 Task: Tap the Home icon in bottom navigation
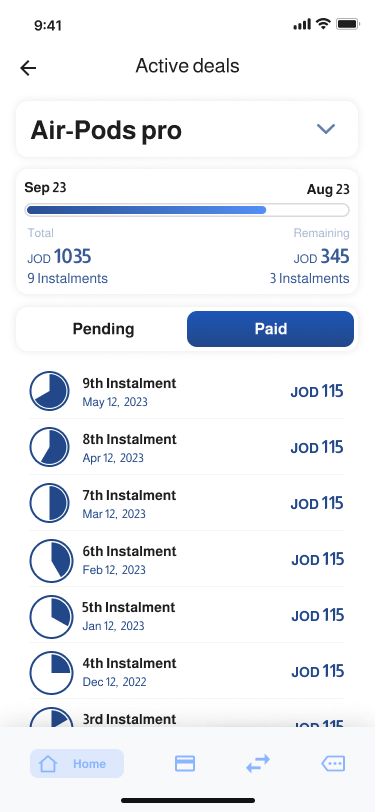48,763
